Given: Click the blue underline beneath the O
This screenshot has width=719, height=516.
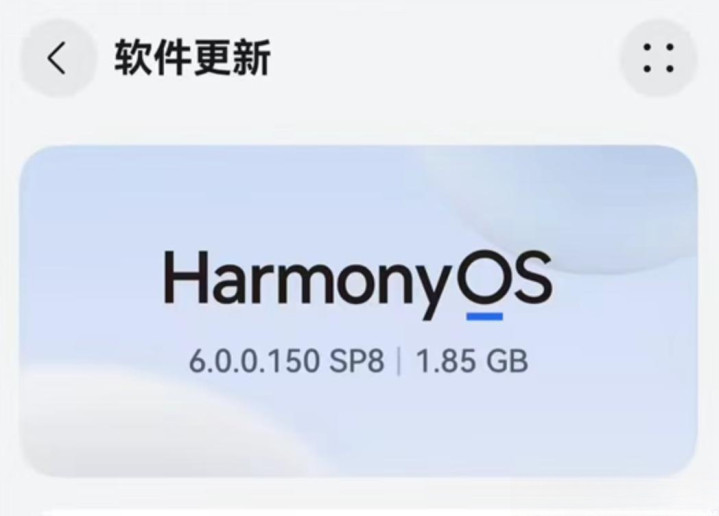Looking at the screenshot, I should (485, 316).
